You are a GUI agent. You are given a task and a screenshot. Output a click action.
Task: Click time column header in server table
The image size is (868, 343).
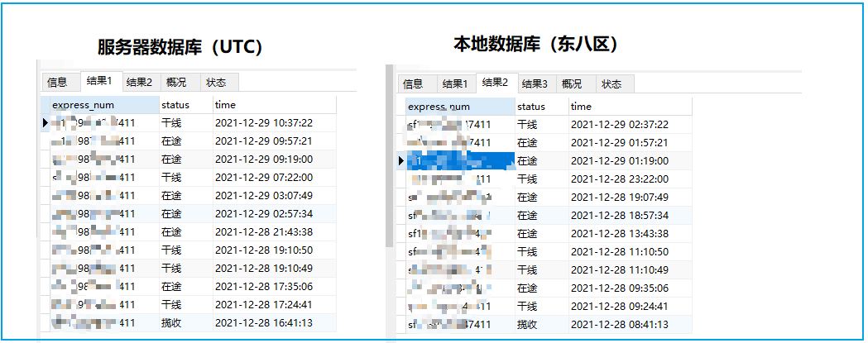(275, 105)
